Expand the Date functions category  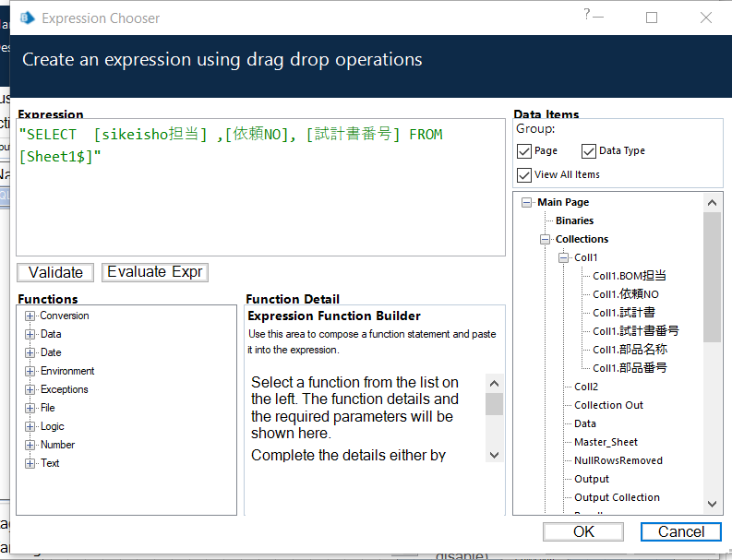coord(30,352)
